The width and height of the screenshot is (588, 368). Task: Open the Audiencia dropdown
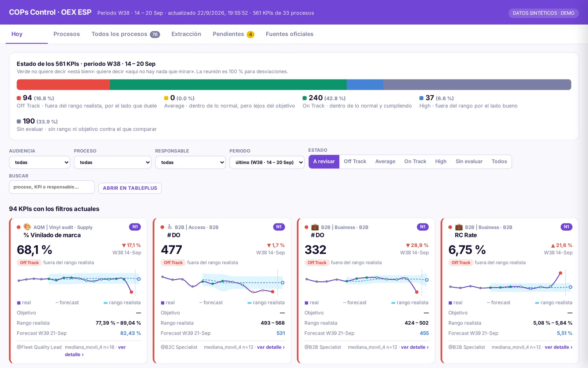(39, 162)
